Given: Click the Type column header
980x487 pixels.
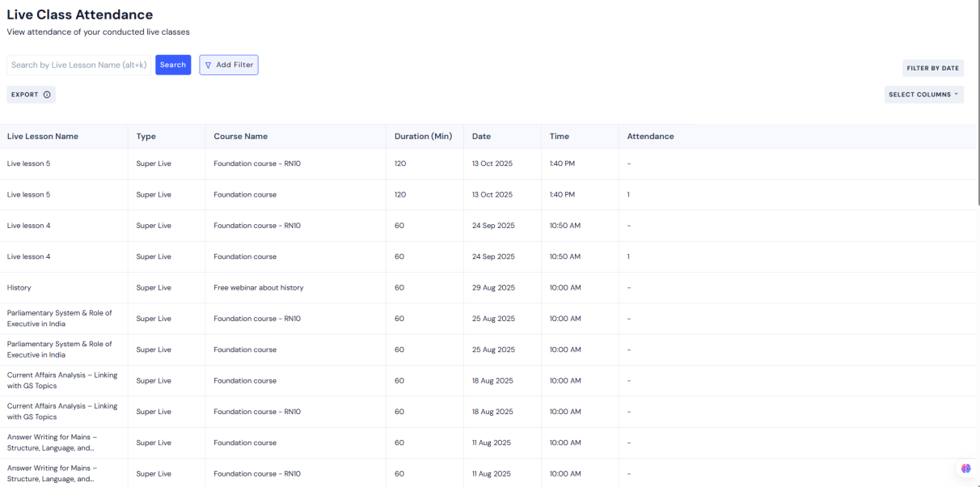Looking at the screenshot, I should pos(146,137).
